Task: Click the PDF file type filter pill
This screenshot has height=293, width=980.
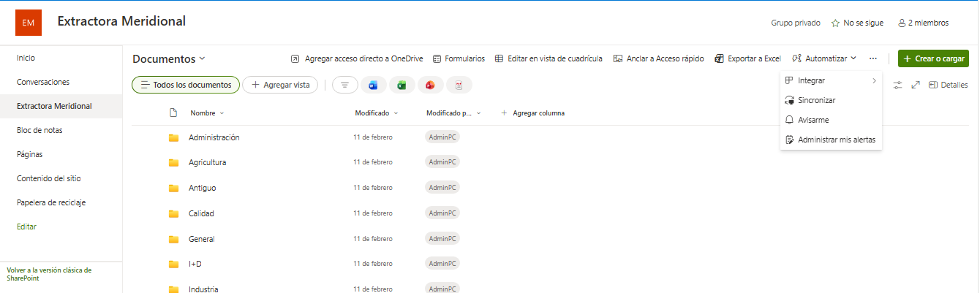Action: (459, 85)
